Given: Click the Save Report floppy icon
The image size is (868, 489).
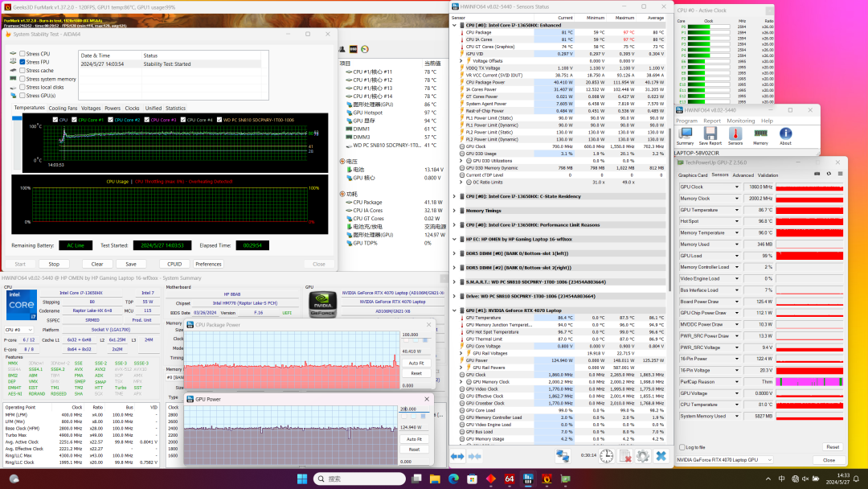Looking at the screenshot, I should coord(710,134).
